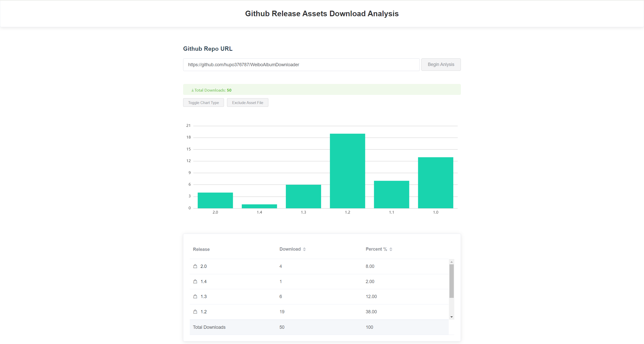Viewport: 644px width, 344px height.
Task: Click the download arrow icon beside Total Downloads
Action: (x=193, y=90)
